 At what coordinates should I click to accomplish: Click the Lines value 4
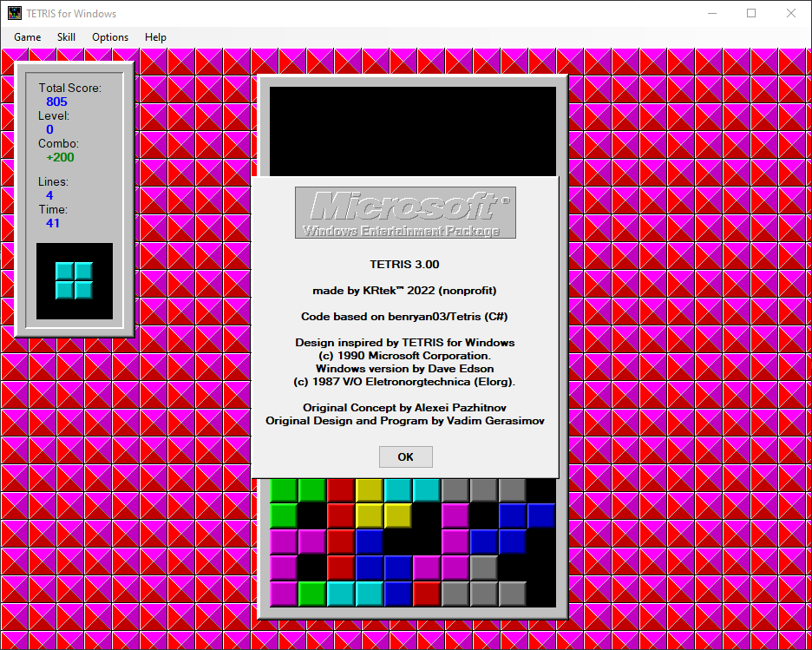click(x=49, y=195)
